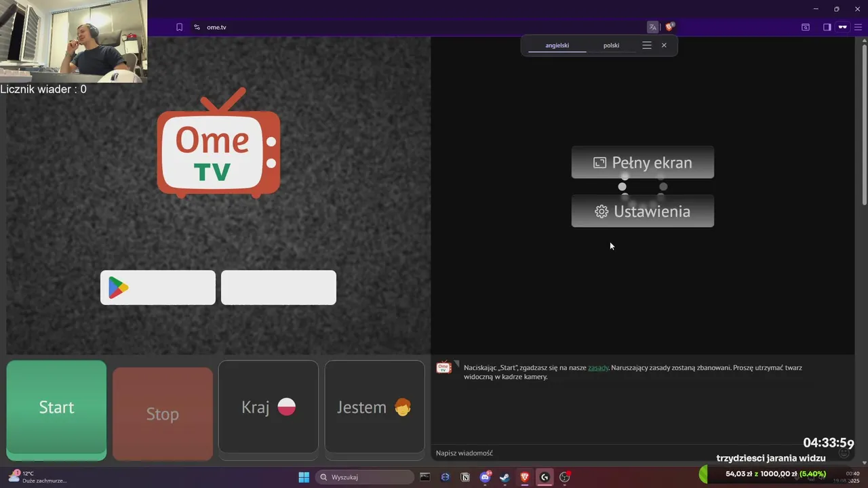Click the toolbar icon left of the sidebar icon
Screen dimensions: 868x488
[x=806, y=27]
